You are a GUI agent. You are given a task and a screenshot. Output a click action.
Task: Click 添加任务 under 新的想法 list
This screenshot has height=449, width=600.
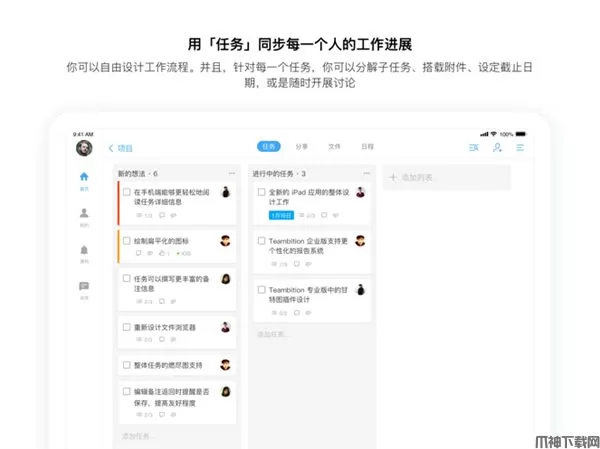pyautogui.click(x=138, y=436)
